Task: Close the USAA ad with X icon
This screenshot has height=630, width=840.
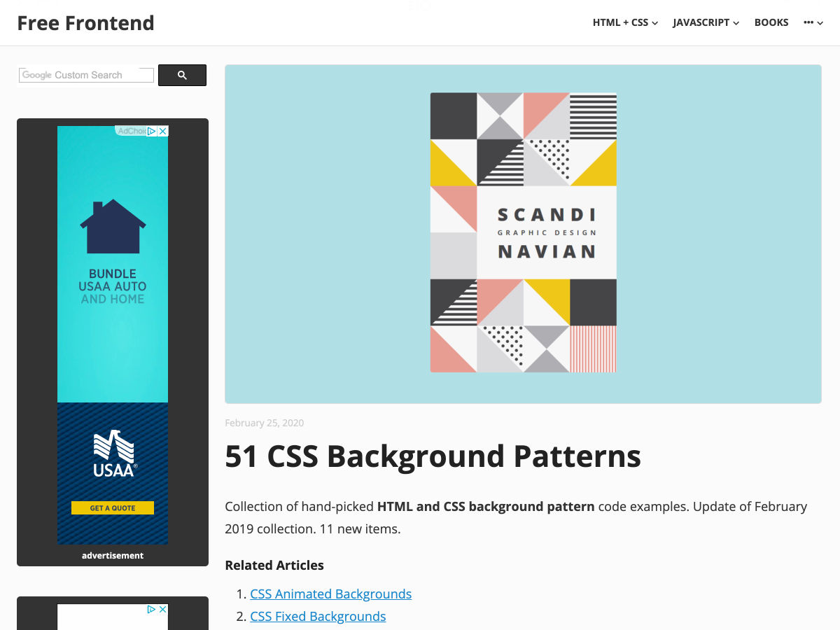Action: click(162, 131)
